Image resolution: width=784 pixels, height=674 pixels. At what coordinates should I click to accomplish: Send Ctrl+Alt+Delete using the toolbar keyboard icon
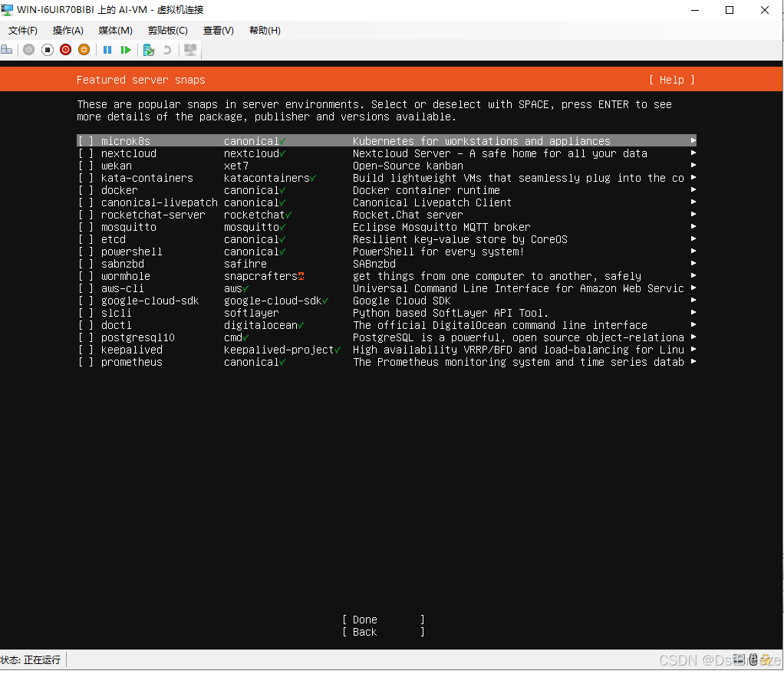[7, 50]
